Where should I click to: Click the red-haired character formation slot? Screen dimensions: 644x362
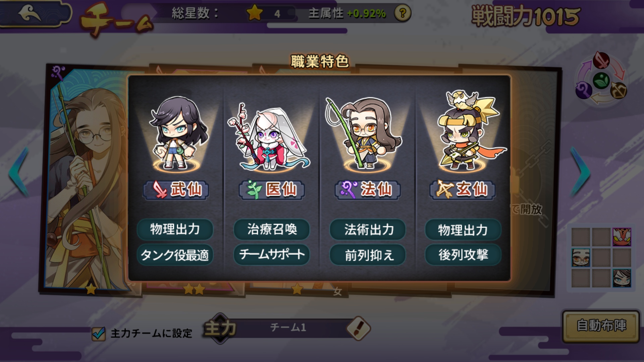(x=622, y=237)
